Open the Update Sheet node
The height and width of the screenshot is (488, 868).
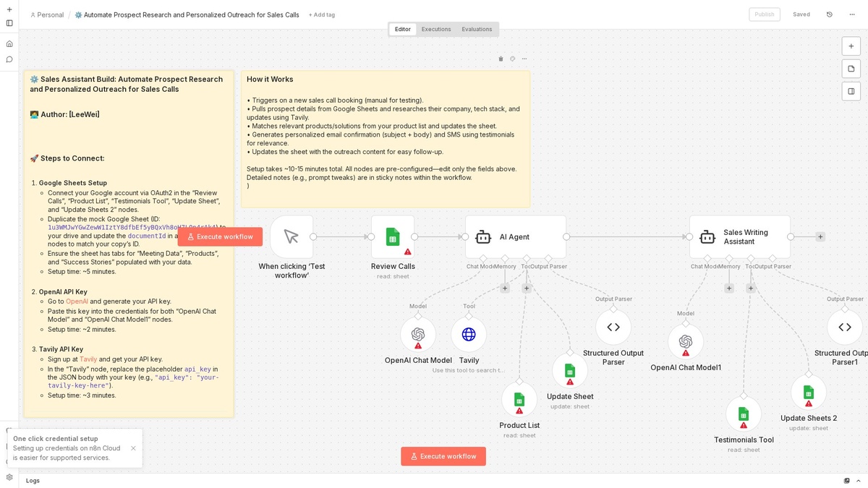click(x=570, y=371)
